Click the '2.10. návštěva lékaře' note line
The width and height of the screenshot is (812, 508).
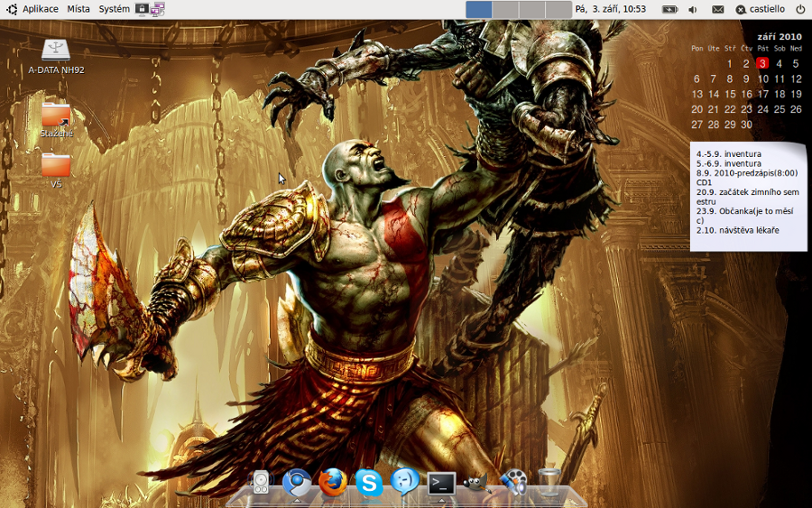tap(737, 230)
